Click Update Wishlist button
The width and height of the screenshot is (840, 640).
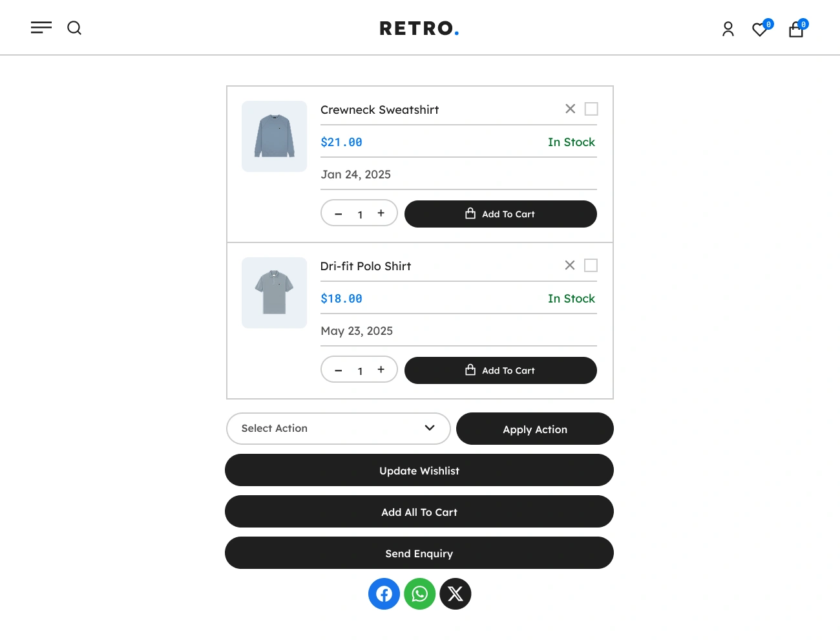419,470
